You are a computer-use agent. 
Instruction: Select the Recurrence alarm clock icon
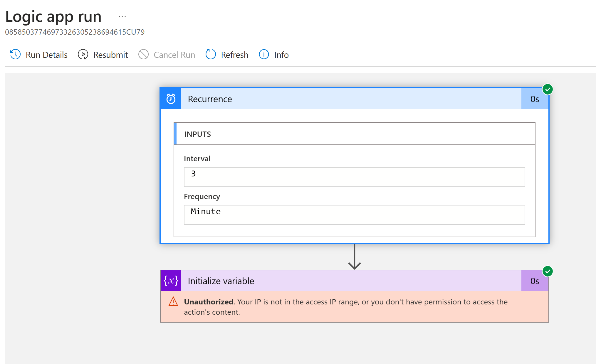point(171,99)
